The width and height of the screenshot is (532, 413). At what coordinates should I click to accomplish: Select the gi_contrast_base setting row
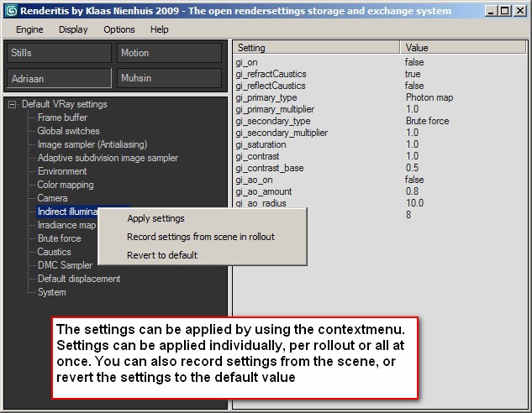(380, 168)
